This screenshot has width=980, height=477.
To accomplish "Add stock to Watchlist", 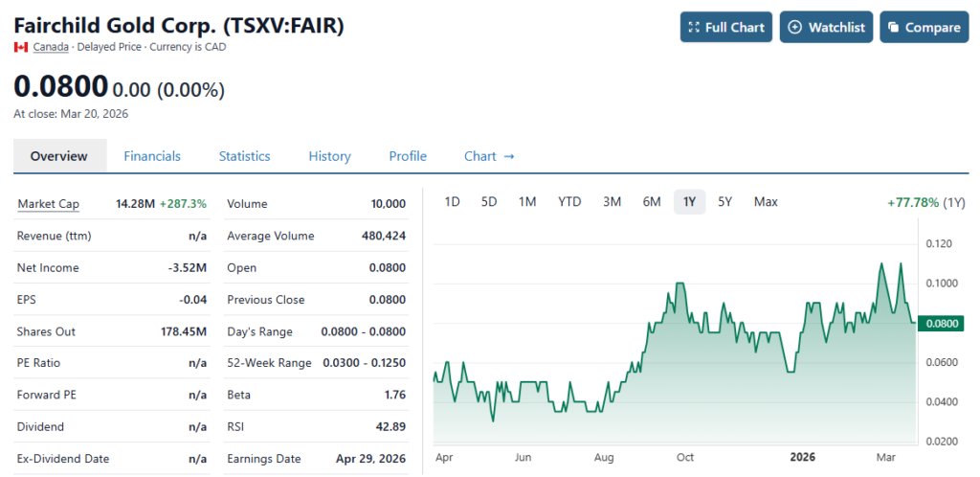I will [x=826, y=27].
